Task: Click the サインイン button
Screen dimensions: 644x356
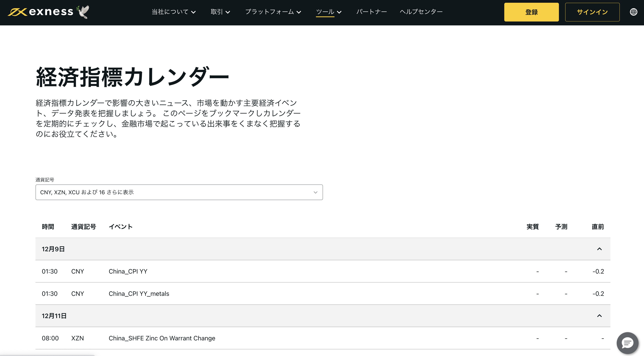Action: pyautogui.click(x=592, y=12)
